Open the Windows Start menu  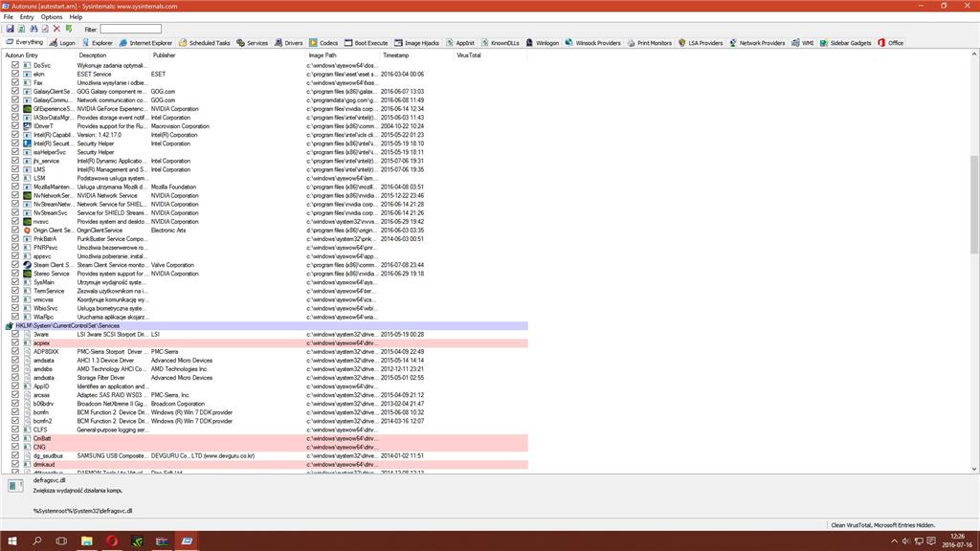coord(11,541)
